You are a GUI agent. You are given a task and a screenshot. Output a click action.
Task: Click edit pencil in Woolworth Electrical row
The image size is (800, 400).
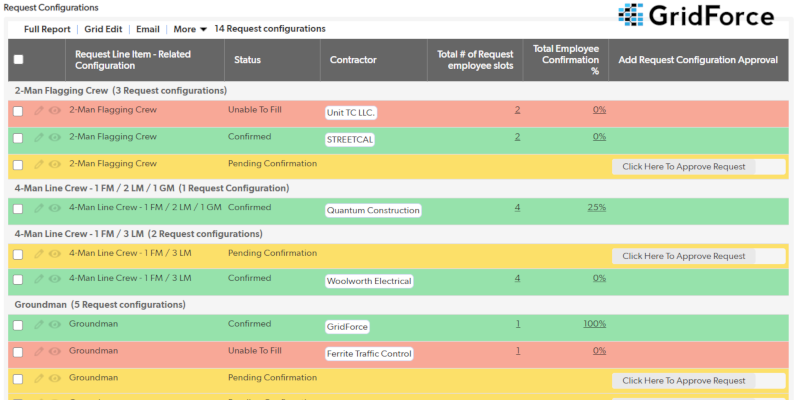pyautogui.click(x=38, y=279)
